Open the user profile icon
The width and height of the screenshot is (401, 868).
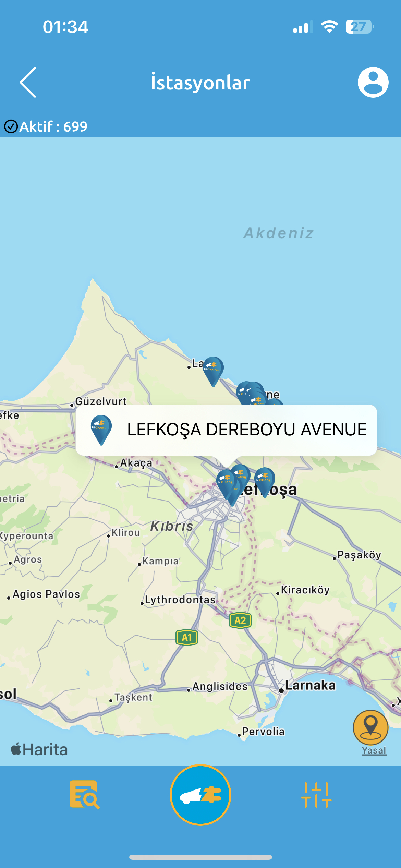373,82
